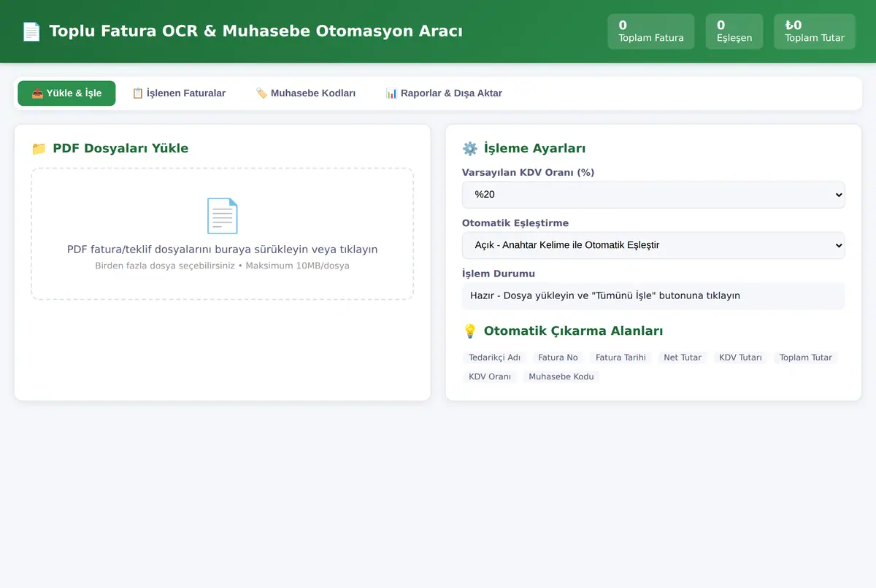The image size is (876, 588).
Task: Click the lightbulb icon near Otomatik Çıkarma Alanları
Action: tap(470, 330)
